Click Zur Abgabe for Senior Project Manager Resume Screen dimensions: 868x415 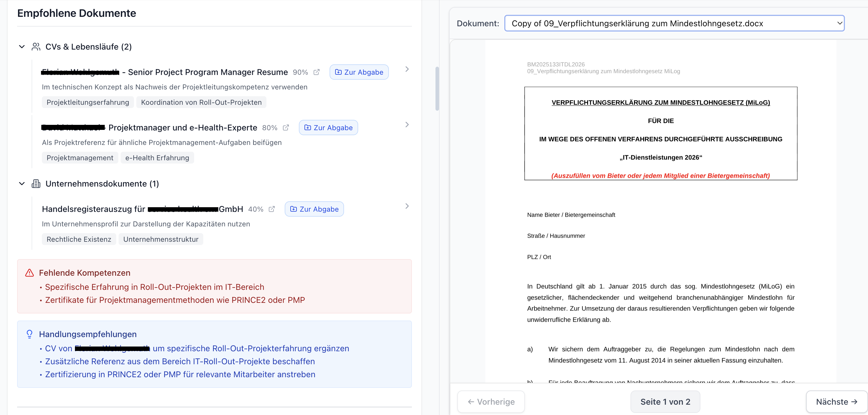click(x=359, y=72)
